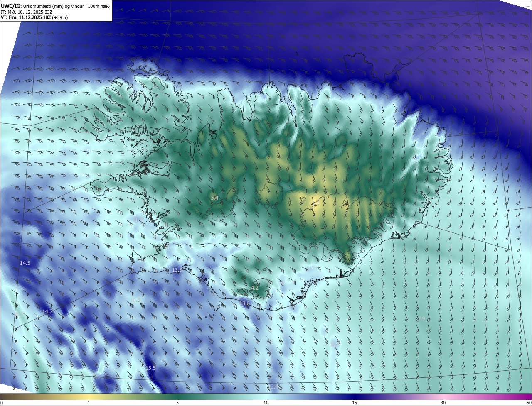Click the VT valid time line 18Z
This screenshot has height=406, width=532.
[34, 17]
